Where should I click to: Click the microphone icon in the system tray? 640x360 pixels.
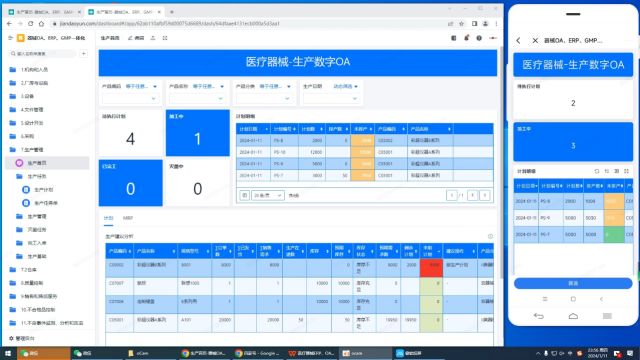[546, 353]
